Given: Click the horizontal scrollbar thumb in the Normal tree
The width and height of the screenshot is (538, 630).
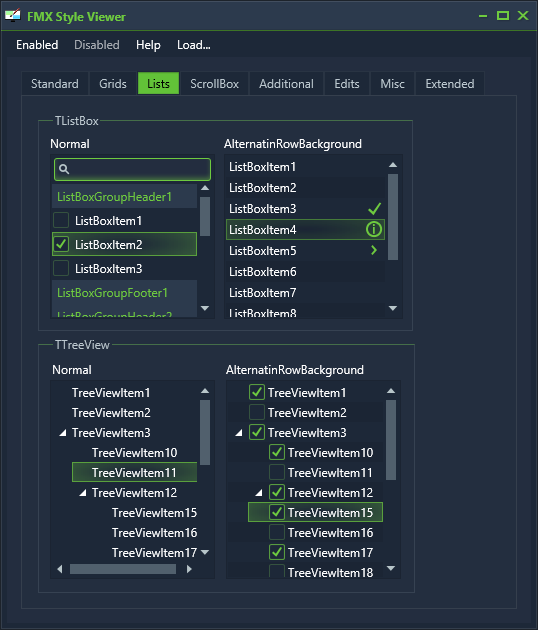Looking at the screenshot, I should coord(123,569).
